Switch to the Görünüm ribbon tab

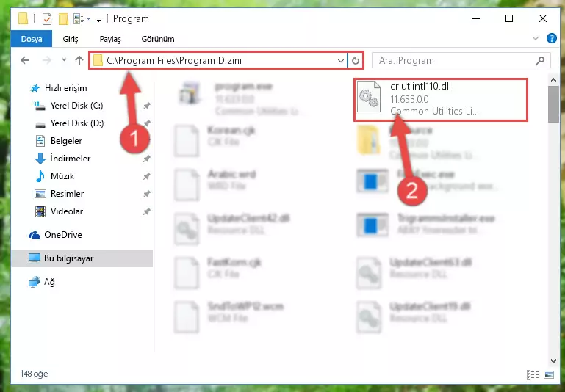(158, 39)
